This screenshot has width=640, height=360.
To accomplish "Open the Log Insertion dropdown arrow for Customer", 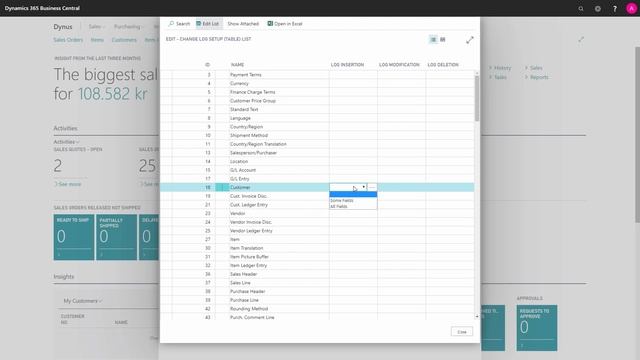I will tap(363, 187).
